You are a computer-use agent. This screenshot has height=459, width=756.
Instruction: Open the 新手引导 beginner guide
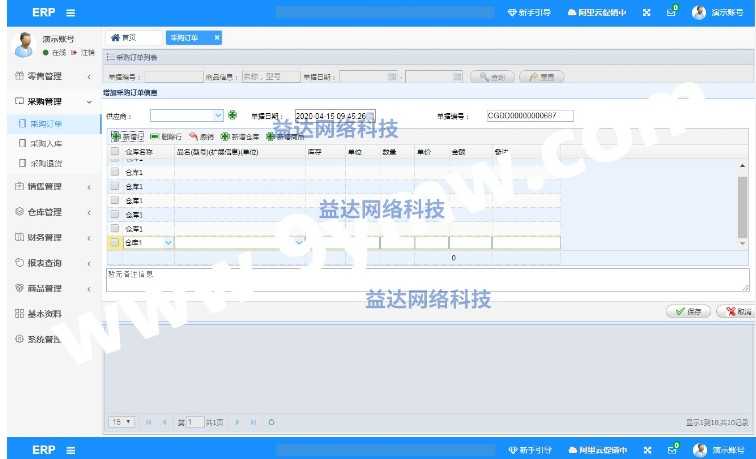point(529,13)
